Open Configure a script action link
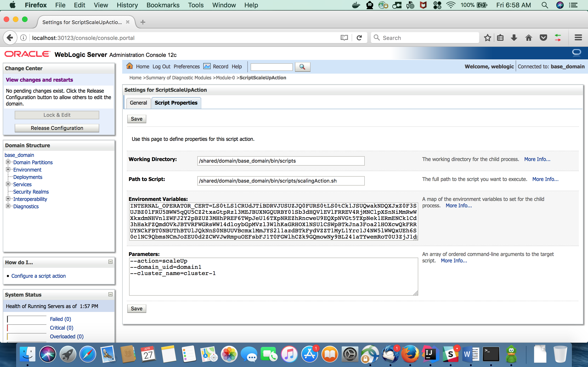588x367 pixels. pyautogui.click(x=38, y=276)
